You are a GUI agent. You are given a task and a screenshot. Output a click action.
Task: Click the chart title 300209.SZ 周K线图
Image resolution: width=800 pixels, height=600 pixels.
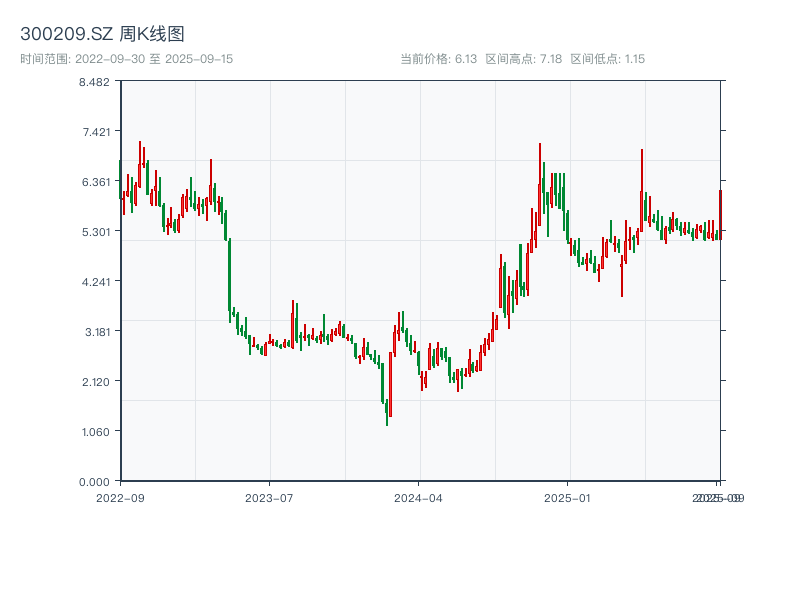tap(102, 34)
